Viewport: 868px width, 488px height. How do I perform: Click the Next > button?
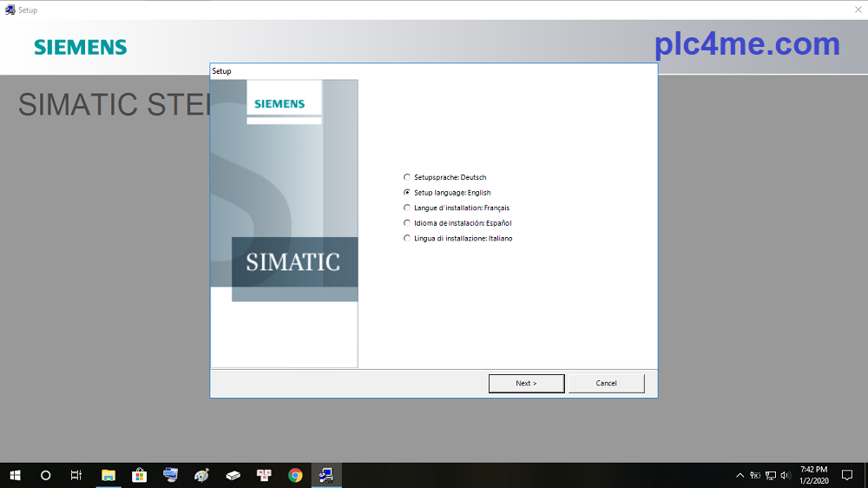[x=526, y=383]
